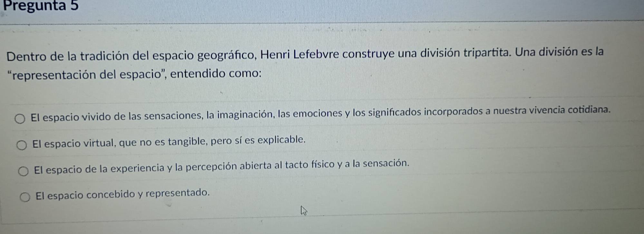
Task: Mark the 'El espacio vivido de las sensaciones' radio option
Action: point(20,119)
